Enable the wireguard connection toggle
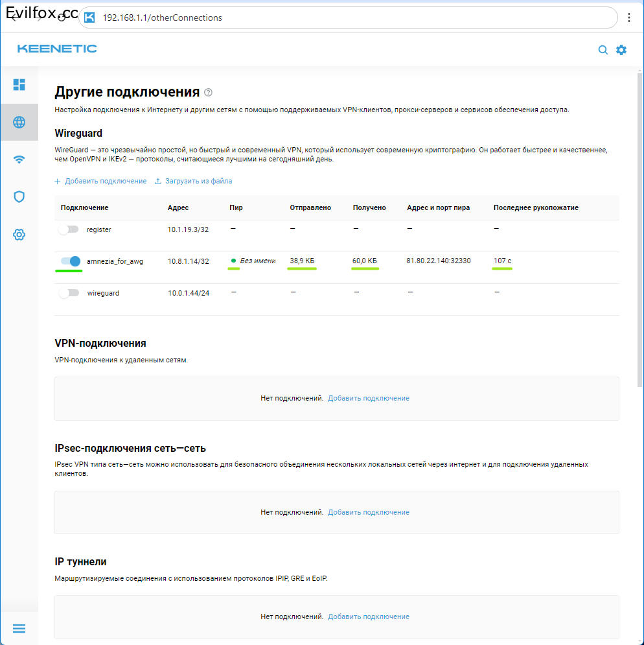Image resolution: width=644 pixels, height=645 pixels. click(69, 293)
